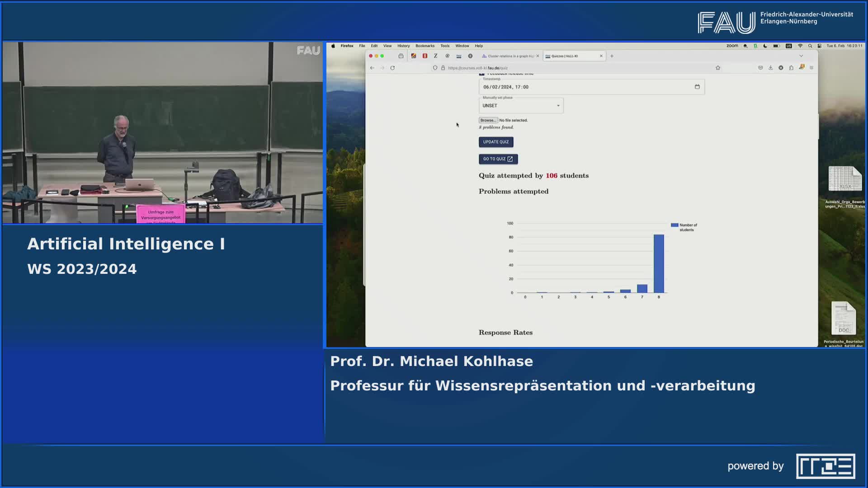Toggle the Feedback release time checkbox
868x488 pixels.
482,74
